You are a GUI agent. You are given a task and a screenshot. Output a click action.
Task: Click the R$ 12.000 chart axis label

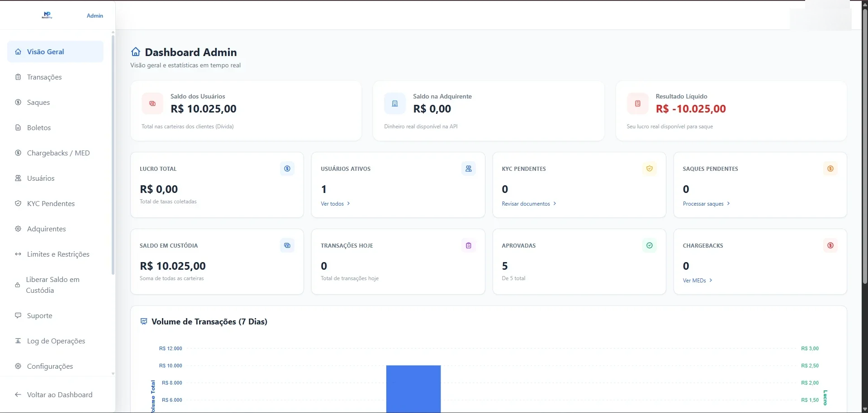pyautogui.click(x=171, y=348)
